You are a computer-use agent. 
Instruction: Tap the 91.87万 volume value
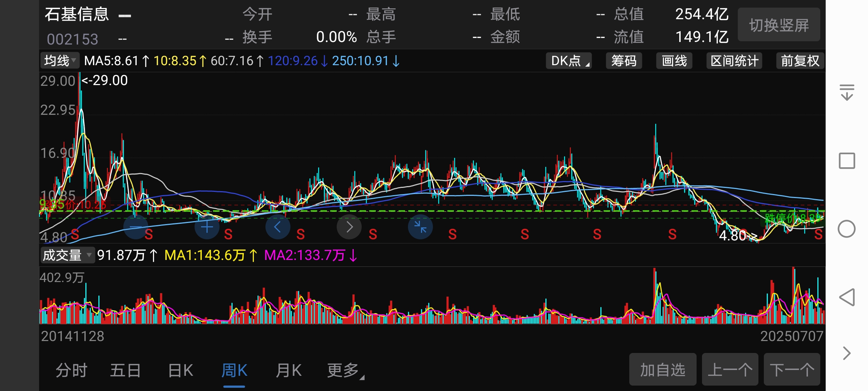click(128, 255)
